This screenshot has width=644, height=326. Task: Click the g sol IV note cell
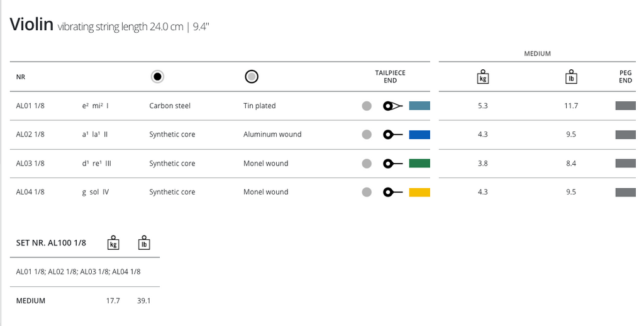(96, 192)
